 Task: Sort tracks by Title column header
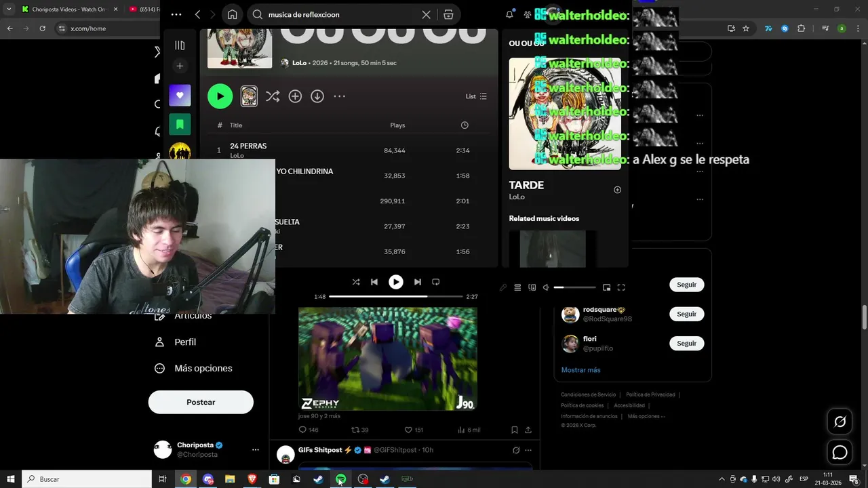click(236, 125)
